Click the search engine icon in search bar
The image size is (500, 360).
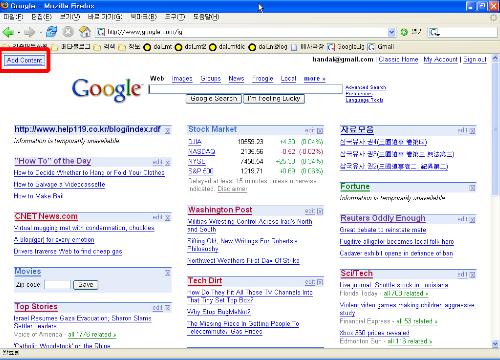(434, 32)
